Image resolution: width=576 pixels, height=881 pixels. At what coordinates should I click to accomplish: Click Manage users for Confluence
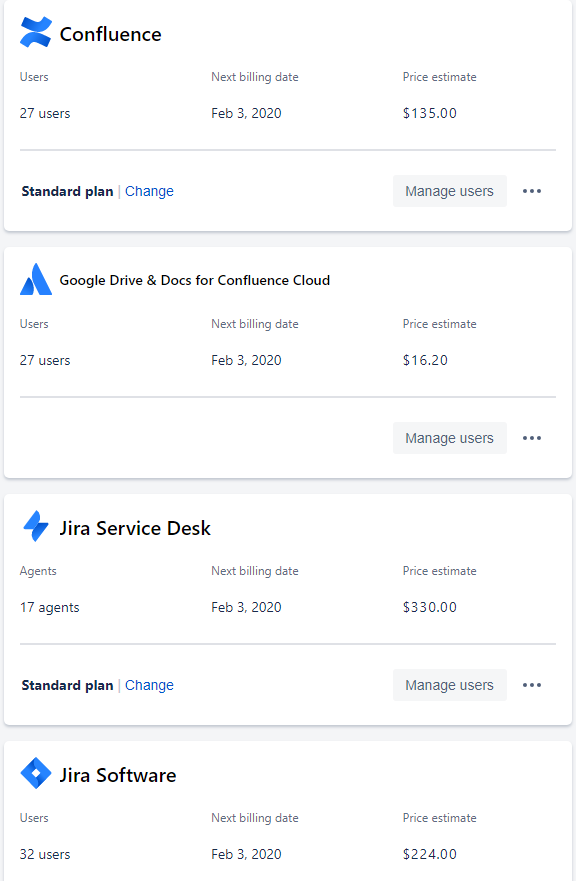coord(449,191)
